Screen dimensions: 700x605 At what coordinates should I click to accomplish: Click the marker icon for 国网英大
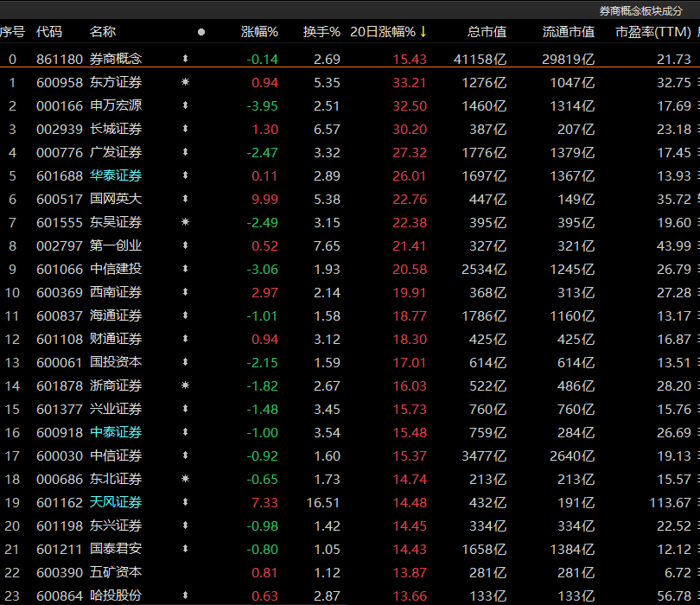[x=185, y=199]
